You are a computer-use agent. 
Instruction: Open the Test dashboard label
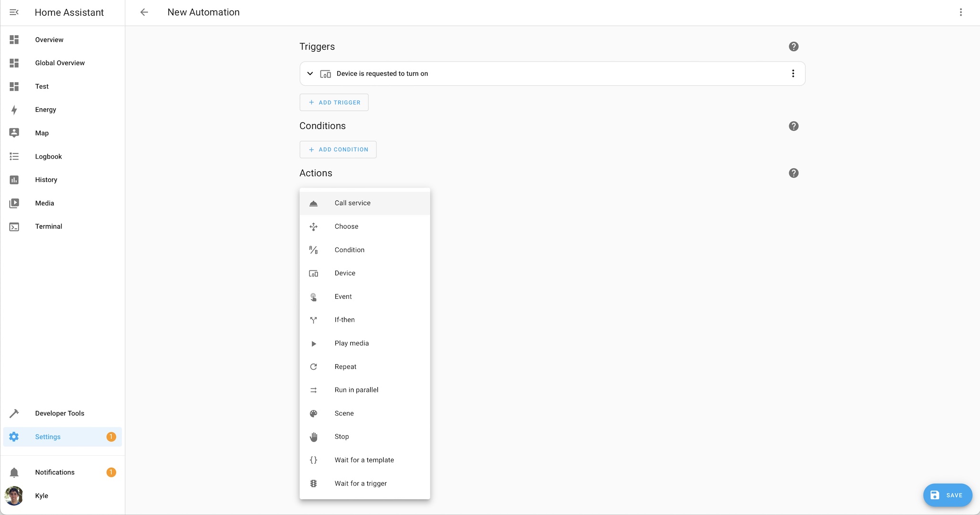coord(42,86)
